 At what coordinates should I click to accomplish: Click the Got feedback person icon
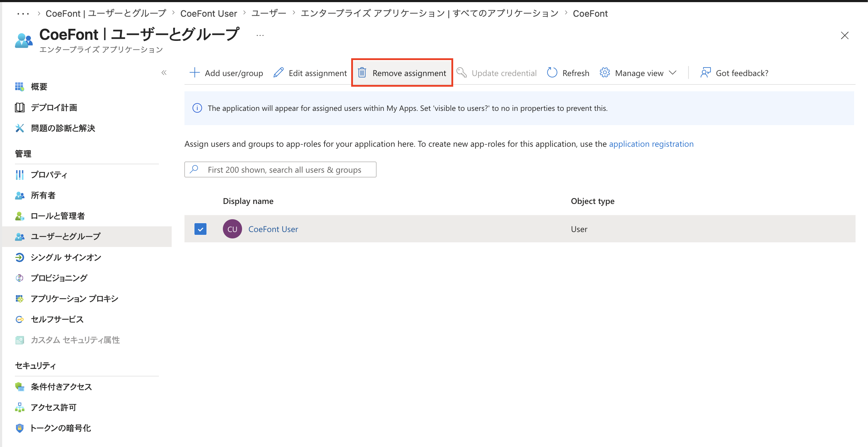pyautogui.click(x=706, y=72)
